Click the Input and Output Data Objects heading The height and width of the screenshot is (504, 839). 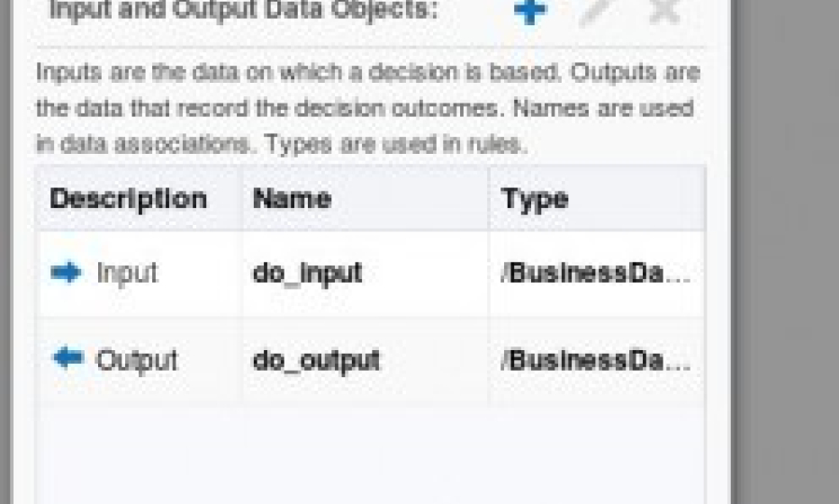243,10
